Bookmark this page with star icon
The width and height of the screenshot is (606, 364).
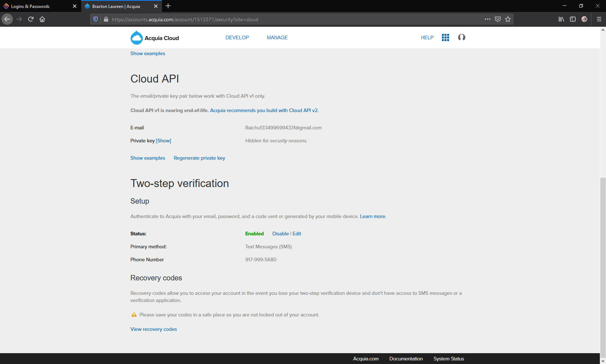pos(508,19)
